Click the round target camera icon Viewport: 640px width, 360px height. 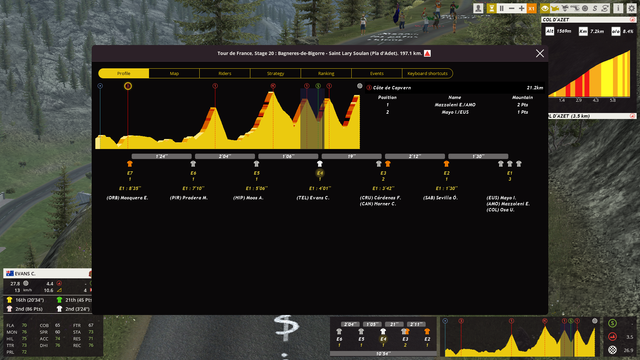point(585,8)
